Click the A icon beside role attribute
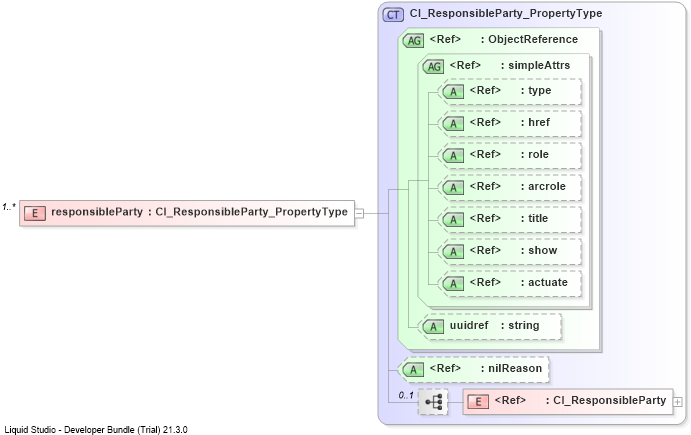Screen dimensions: 691x435 pyautogui.click(x=453, y=156)
